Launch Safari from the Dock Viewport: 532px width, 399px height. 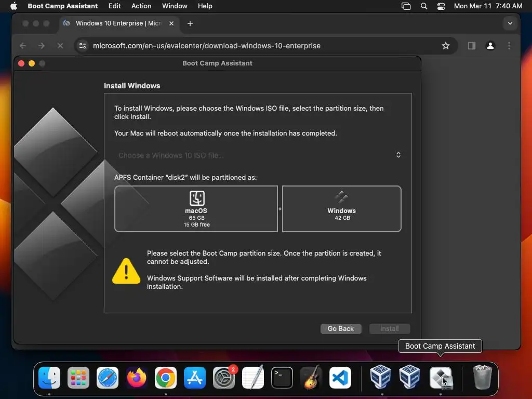[x=108, y=378]
